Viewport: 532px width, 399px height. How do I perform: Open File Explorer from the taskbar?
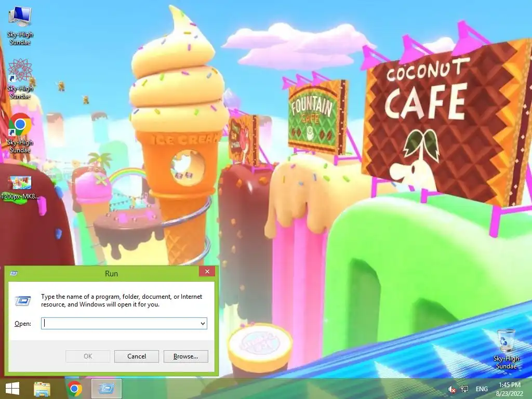42,389
